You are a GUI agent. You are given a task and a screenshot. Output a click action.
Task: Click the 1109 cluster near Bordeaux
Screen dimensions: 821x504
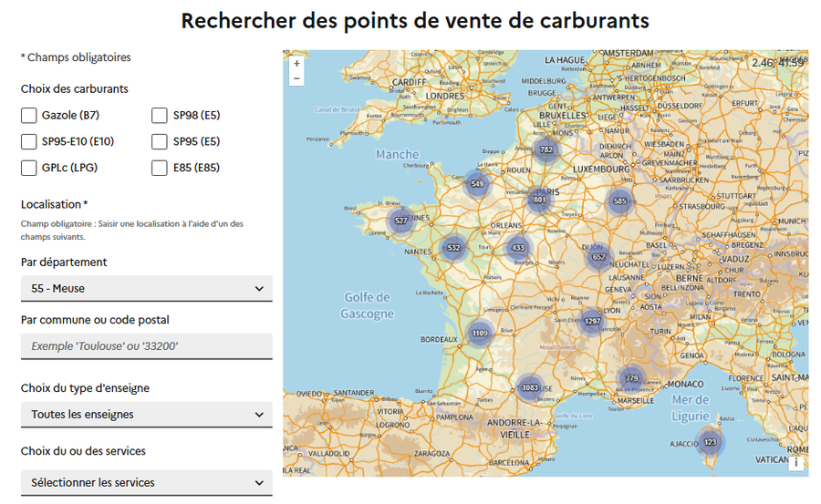tap(480, 333)
